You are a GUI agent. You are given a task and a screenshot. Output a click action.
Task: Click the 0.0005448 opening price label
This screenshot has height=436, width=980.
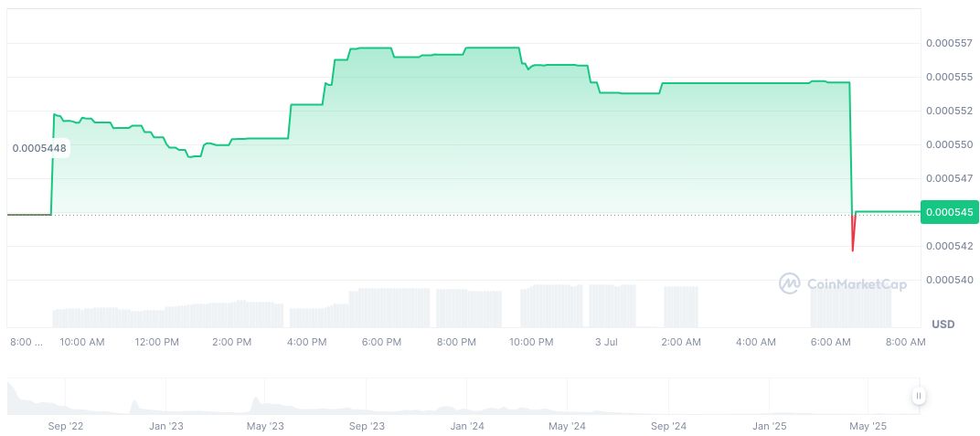click(x=39, y=147)
